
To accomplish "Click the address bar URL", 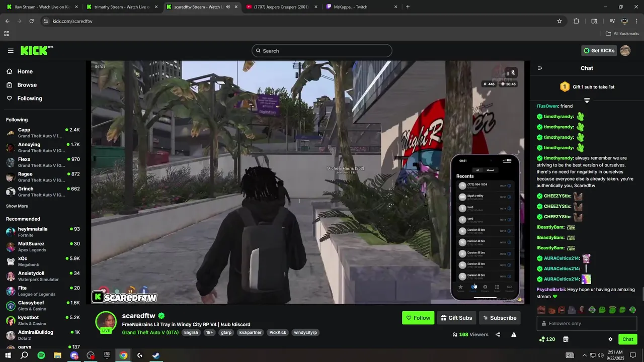I will [x=72, y=21].
